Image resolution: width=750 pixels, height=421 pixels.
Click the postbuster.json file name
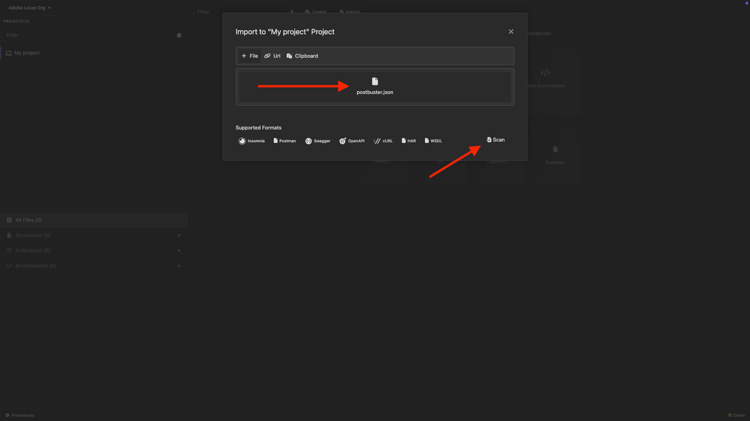coord(375,92)
